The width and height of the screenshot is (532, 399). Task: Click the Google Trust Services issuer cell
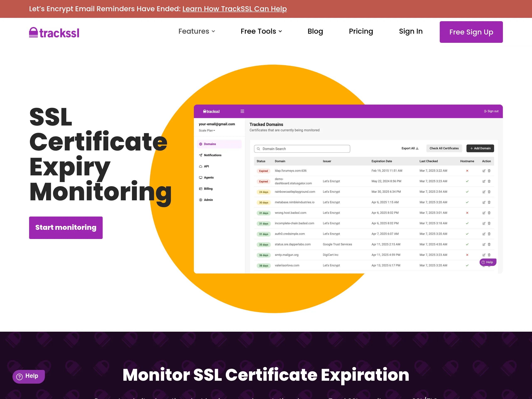[x=337, y=244]
